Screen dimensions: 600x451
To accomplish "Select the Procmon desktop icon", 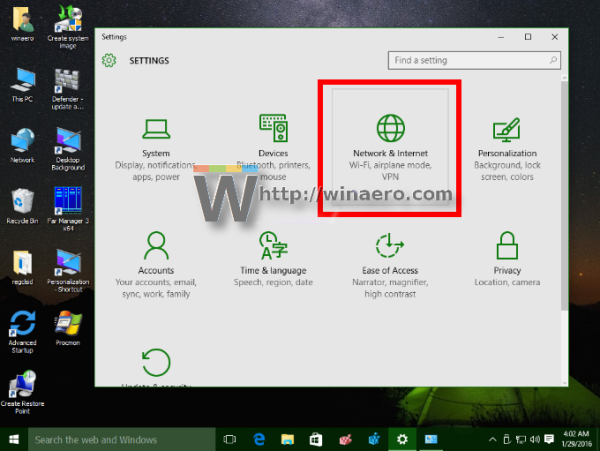I will click(68, 328).
